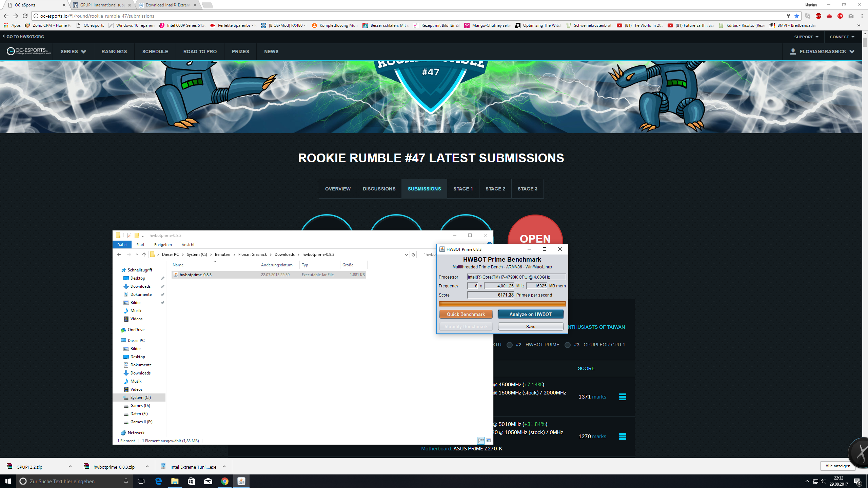
Task: Open RANKINGS in navigation bar
Action: [x=114, y=52]
